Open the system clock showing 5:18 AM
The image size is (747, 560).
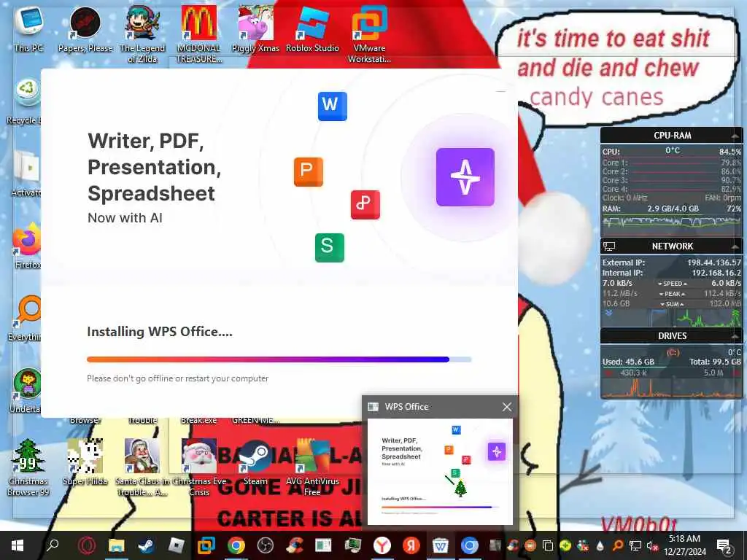click(684, 545)
